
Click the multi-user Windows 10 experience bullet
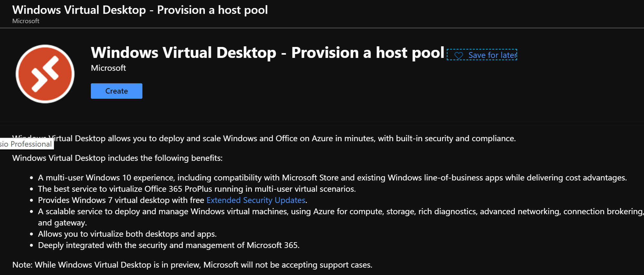pyautogui.click(x=332, y=178)
